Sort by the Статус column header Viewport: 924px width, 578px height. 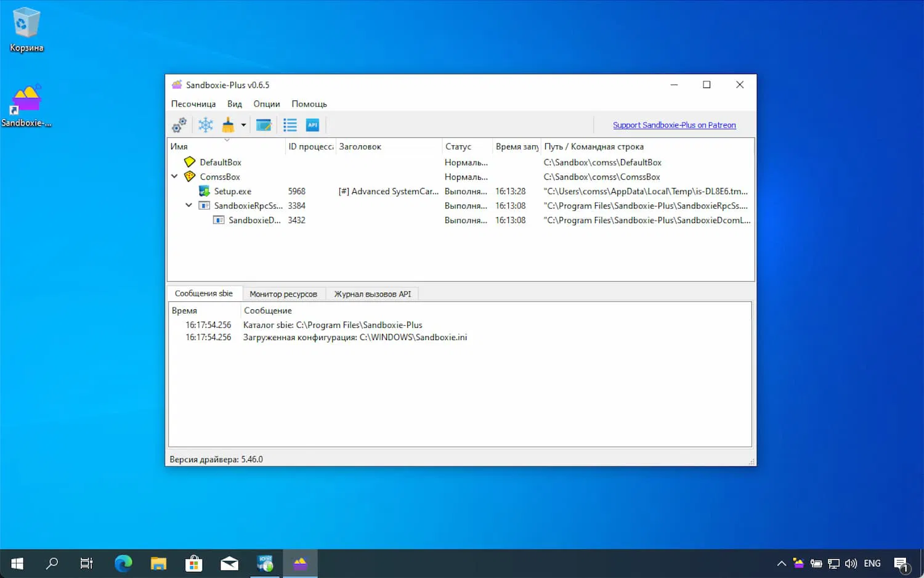pyautogui.click(x=458, y=147)
